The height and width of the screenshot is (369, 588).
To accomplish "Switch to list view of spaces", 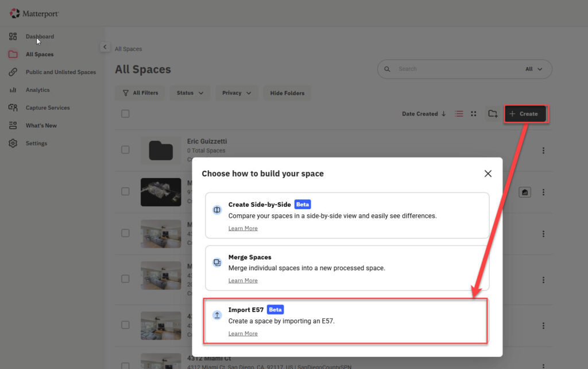I will [459, 113].
